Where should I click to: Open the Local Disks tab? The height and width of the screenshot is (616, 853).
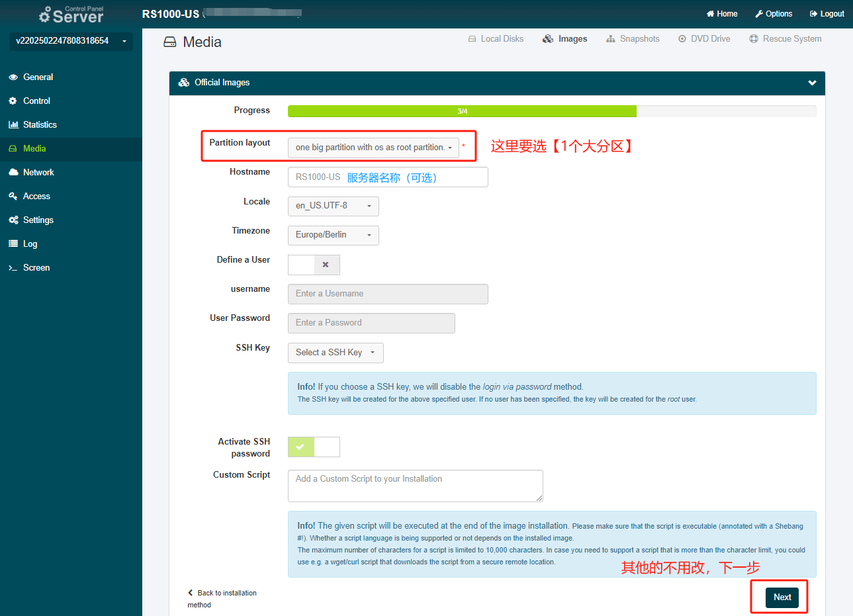[496, 39]
